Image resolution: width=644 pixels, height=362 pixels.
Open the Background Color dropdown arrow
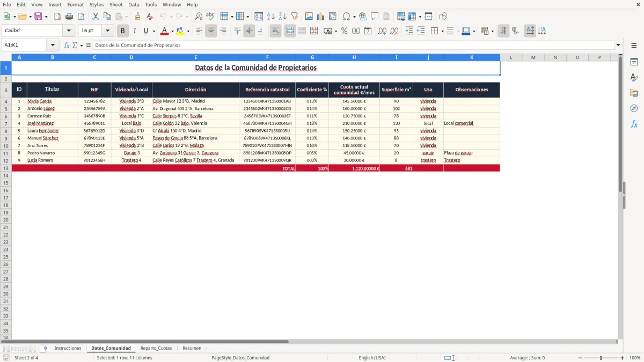188,31
